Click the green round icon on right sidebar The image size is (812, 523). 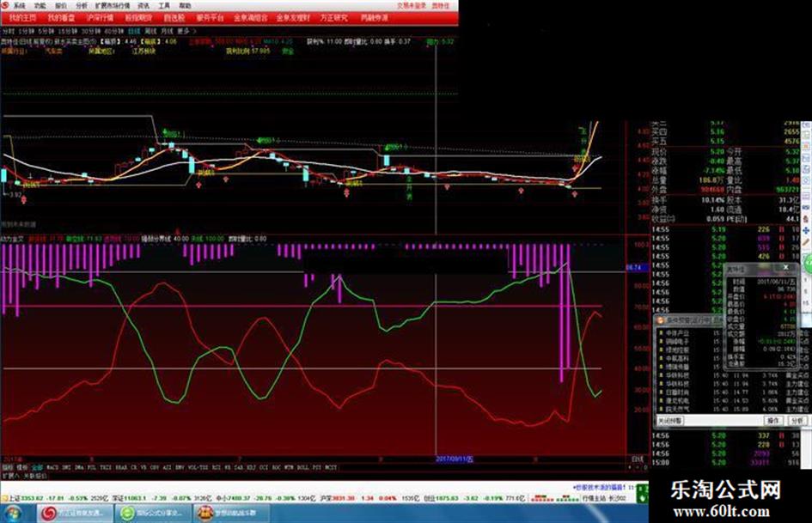coord(808,265)
